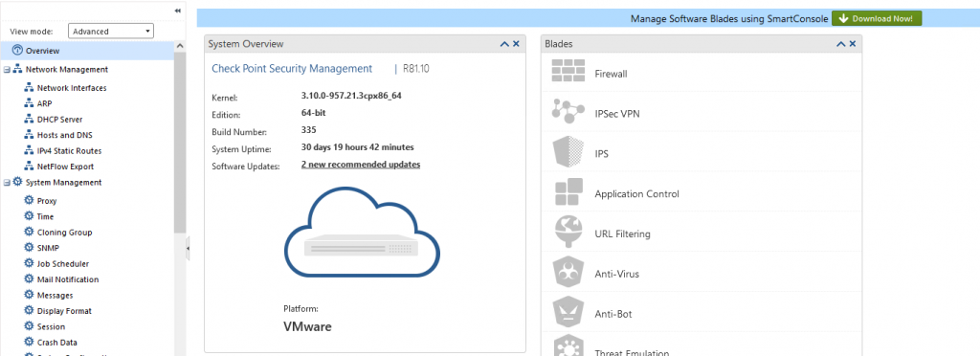Click the sidebar scroll up arrow

pos(180,47)
